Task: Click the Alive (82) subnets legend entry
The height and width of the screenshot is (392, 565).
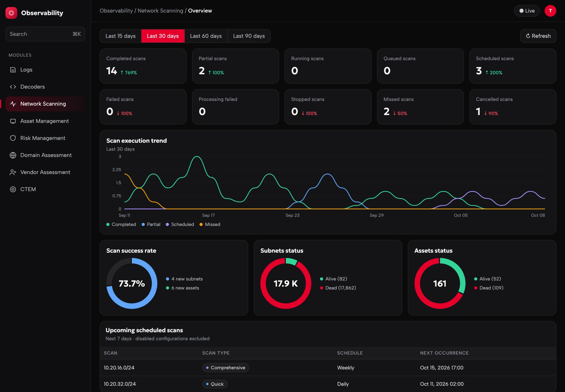Action: point(333,279)
